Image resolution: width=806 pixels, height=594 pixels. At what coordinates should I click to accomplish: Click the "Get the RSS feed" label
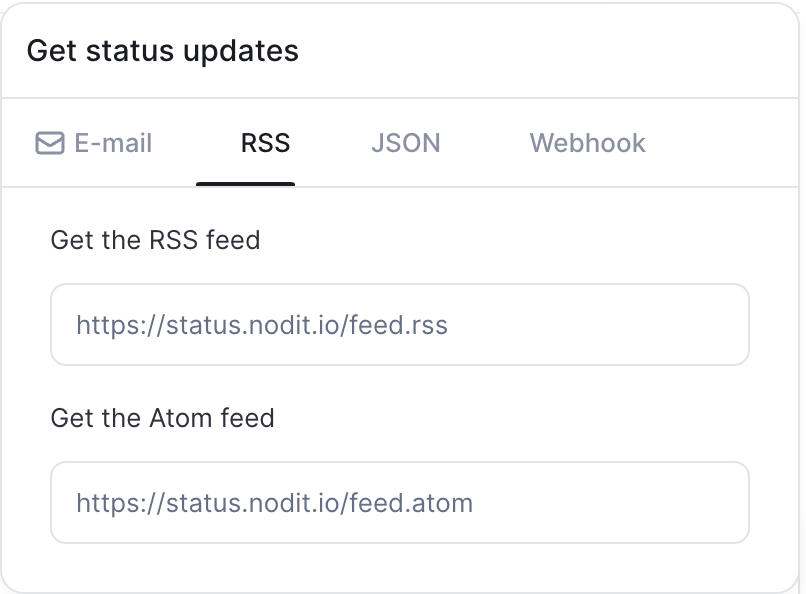[x=155, y=240]
